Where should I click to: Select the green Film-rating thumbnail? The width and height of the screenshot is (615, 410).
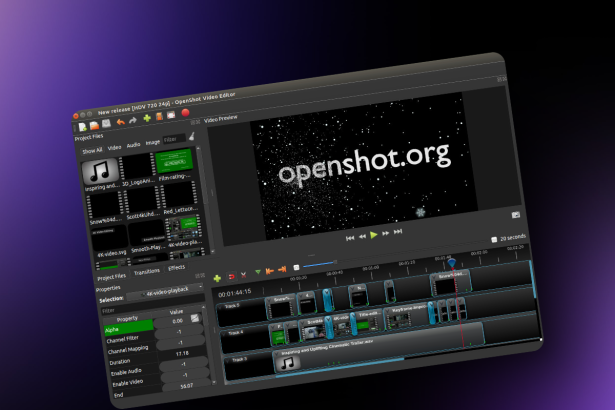[175, 161]
